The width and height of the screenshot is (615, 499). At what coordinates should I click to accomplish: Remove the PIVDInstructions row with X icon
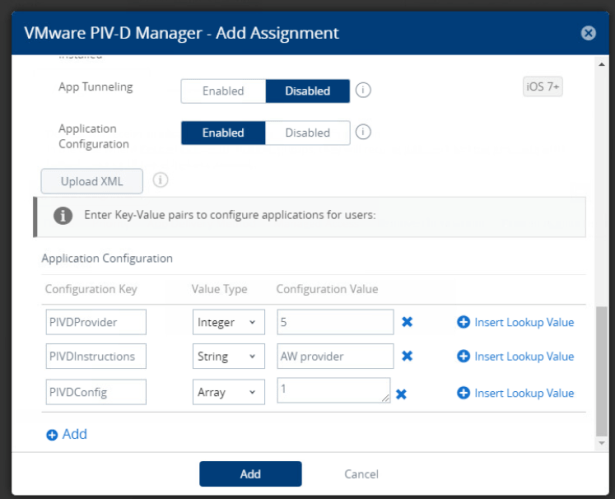[407, 356]
